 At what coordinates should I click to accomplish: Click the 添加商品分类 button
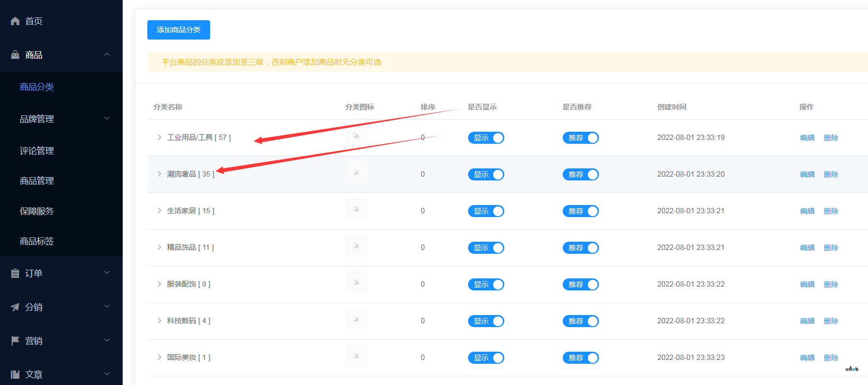[x=178, y=30]
